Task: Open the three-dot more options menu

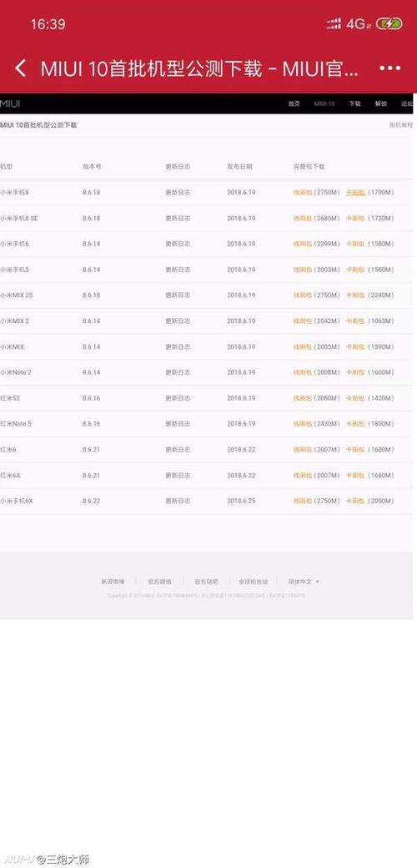Action: pyautogui.click(x=389, y=68)
